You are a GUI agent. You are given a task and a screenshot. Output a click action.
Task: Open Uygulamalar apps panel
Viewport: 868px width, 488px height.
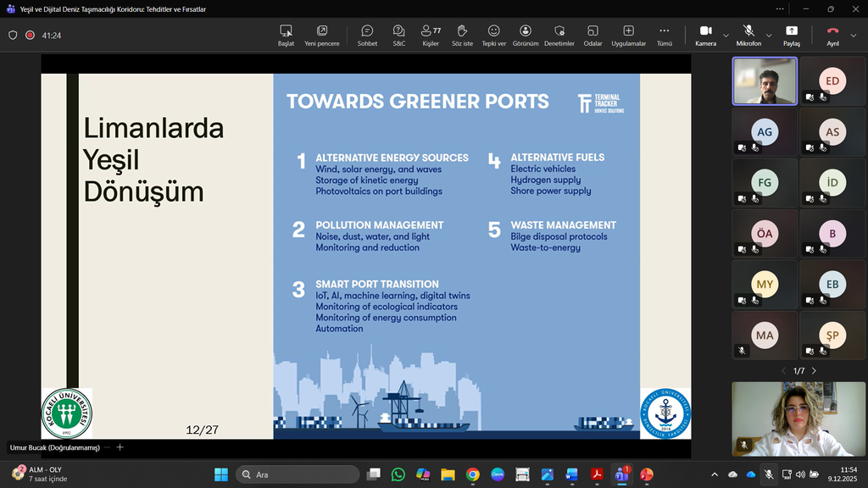click(x=629, y=35)
